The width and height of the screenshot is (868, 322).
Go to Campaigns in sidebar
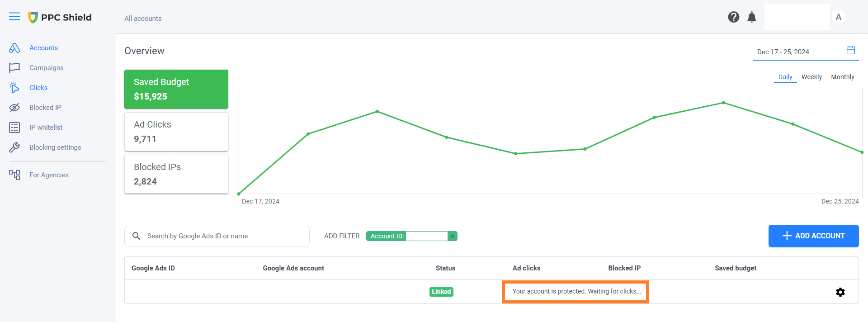click(x=46, y=68)
